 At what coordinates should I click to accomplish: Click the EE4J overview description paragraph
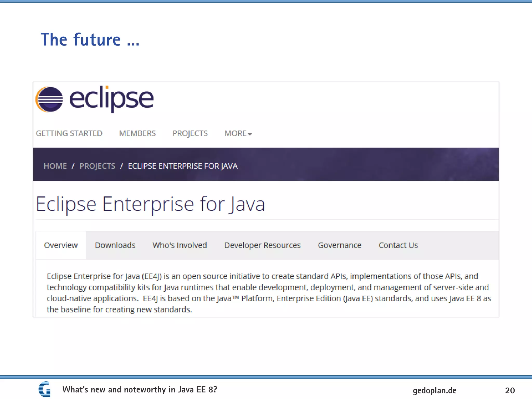pos(269,293)
